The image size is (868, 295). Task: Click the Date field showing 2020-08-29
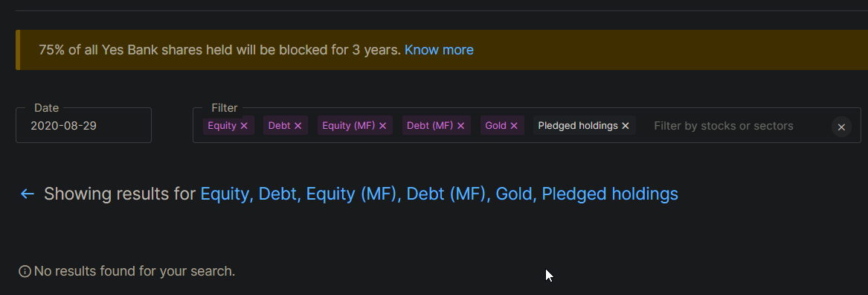click(x=83, y=125)
